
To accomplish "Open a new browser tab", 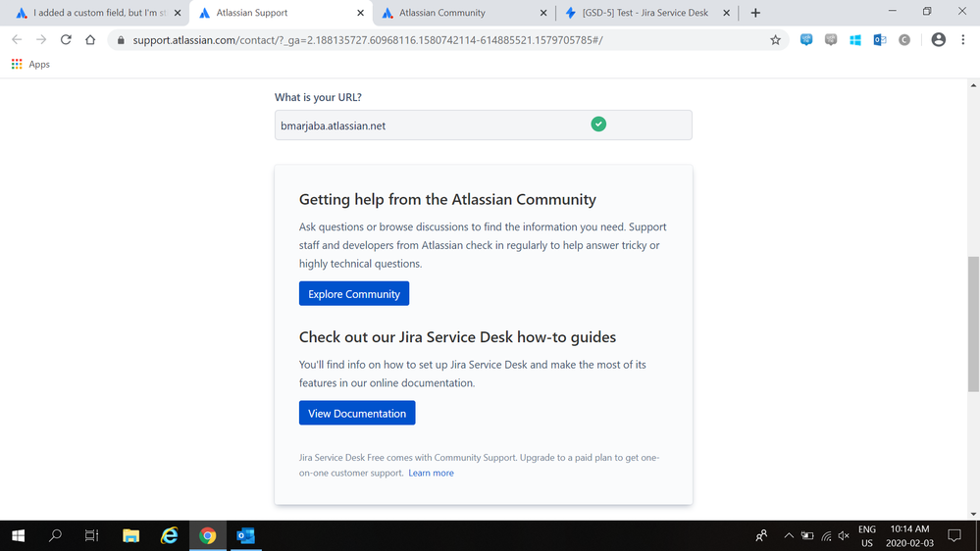I will (x=755, y=13).
